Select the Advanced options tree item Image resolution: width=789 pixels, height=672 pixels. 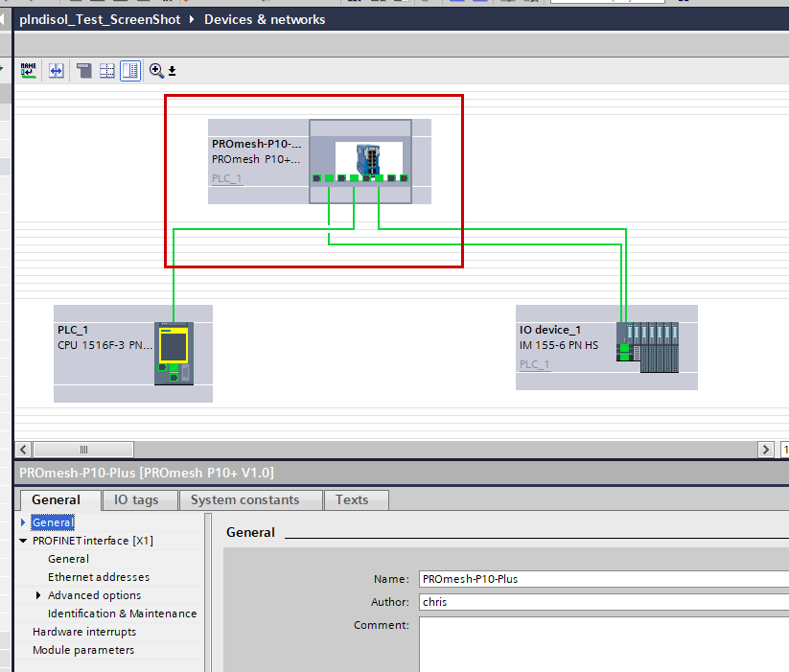(x=95, y=595)
